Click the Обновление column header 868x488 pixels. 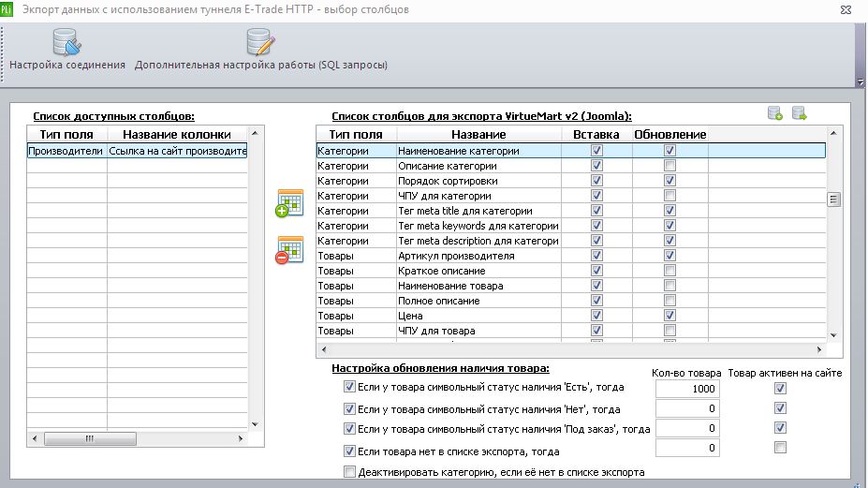click(x=669, y=134)
